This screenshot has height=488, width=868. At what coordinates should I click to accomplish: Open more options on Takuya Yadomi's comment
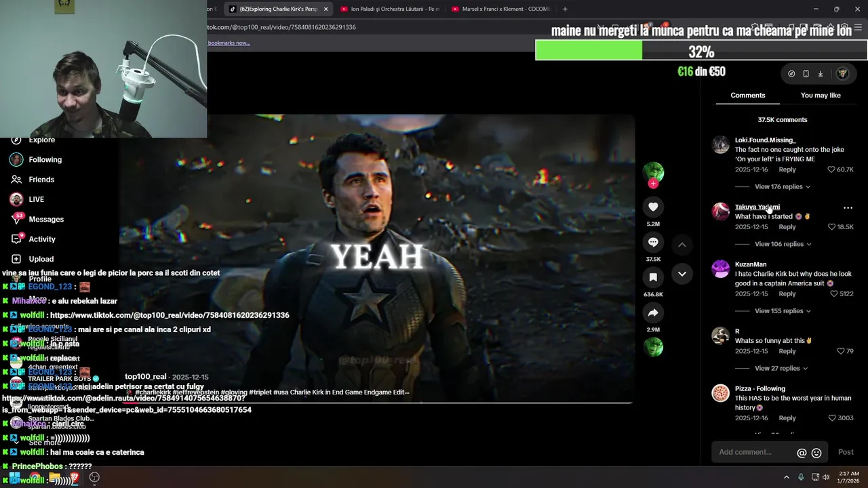click(848, 208)
